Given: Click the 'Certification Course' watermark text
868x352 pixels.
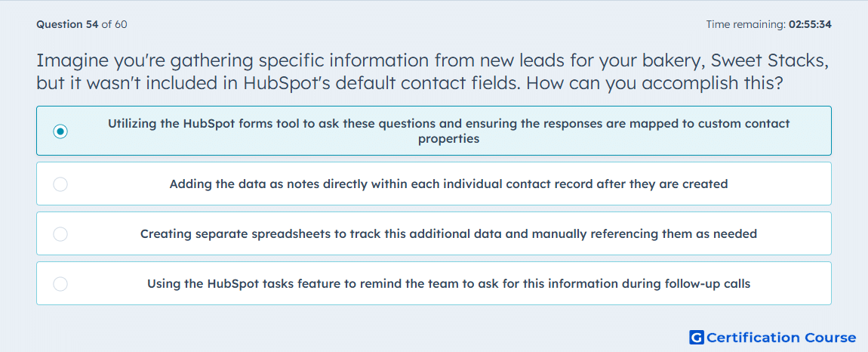Looking at the screenshot, I should point(781,338).
